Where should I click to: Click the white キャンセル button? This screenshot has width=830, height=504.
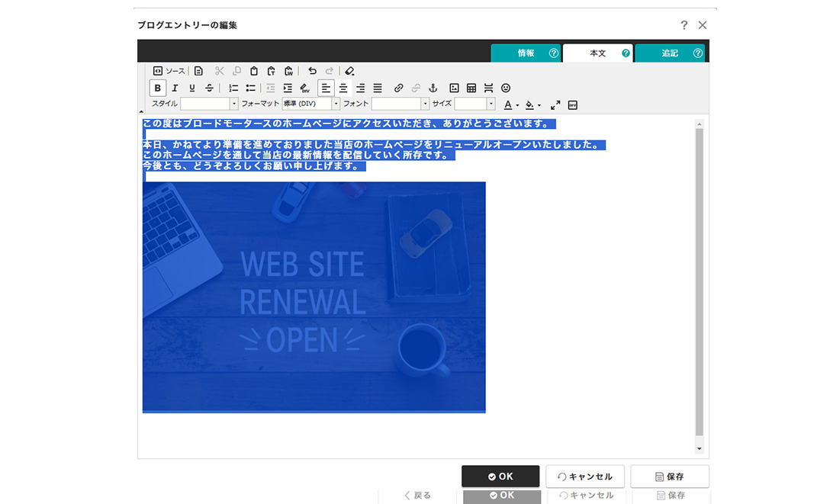585,477
